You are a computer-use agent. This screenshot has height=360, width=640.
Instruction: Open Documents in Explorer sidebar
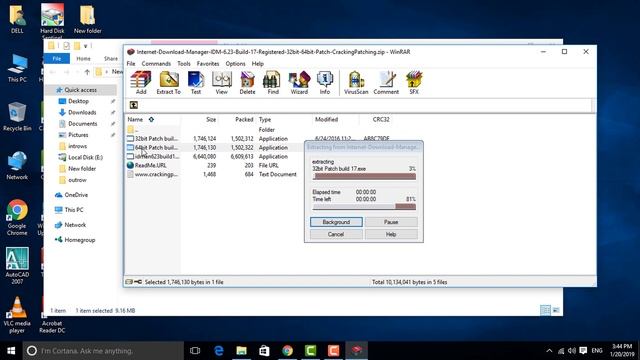pyautogui.click(x=82, y=124)
